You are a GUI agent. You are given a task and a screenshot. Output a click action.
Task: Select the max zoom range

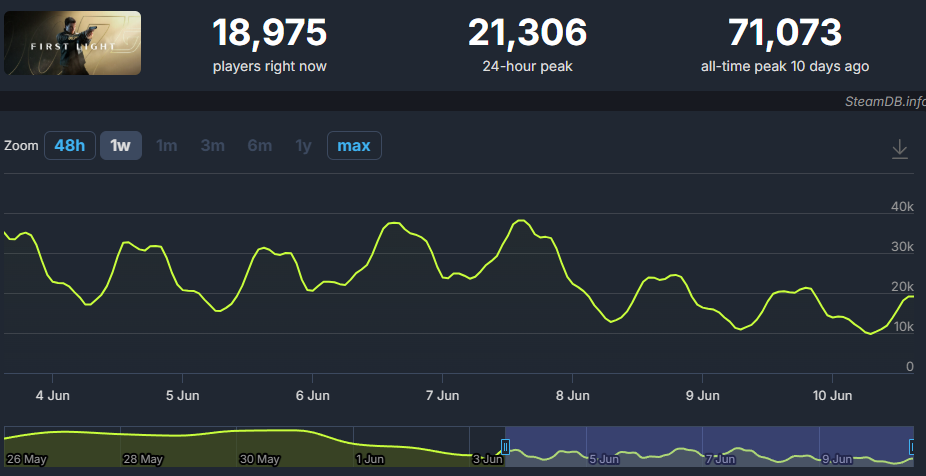point(354,145)
